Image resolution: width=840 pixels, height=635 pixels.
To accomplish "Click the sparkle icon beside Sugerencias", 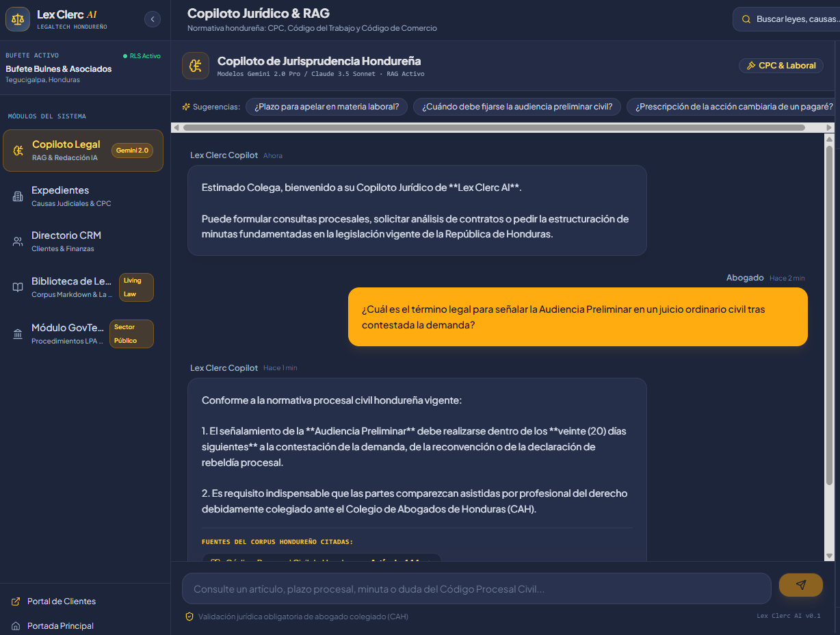I will [186, 107].
